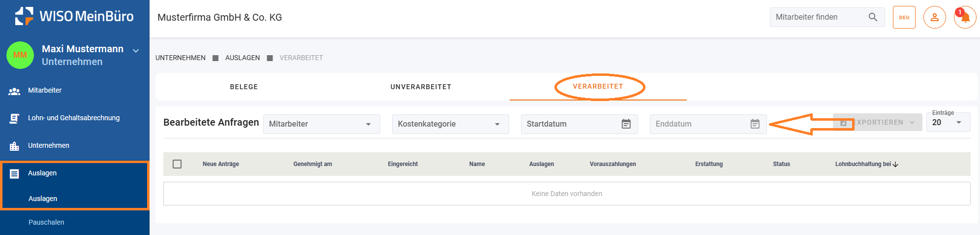Expand the Mitarbeiter filter dropdown
The image size is (980, 235).
[x=368, y=124]
